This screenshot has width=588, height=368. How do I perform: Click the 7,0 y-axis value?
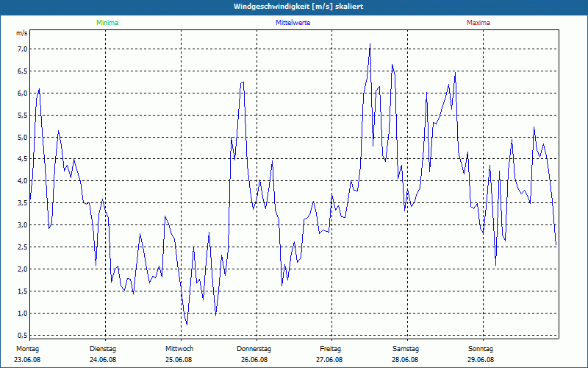click(23, 49)
